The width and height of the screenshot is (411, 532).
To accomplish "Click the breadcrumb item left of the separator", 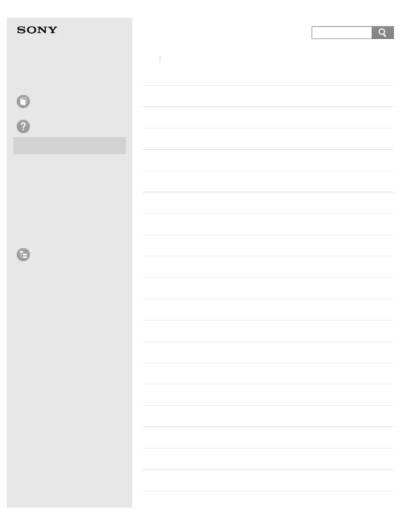I will coord(150,59).
